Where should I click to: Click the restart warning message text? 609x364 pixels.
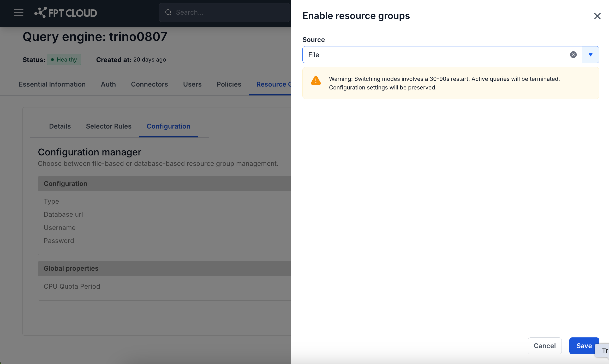[x=444, y=83]
